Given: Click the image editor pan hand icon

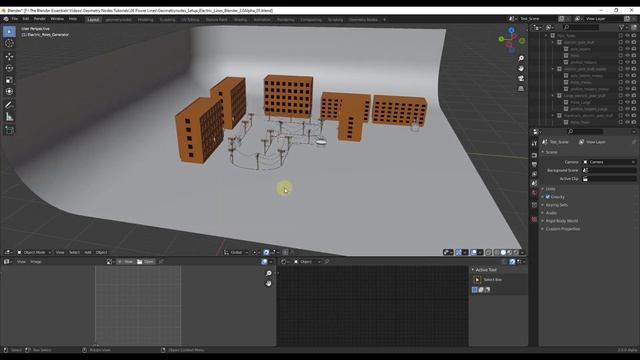Looking at the screenshot, I should point(269,283).
